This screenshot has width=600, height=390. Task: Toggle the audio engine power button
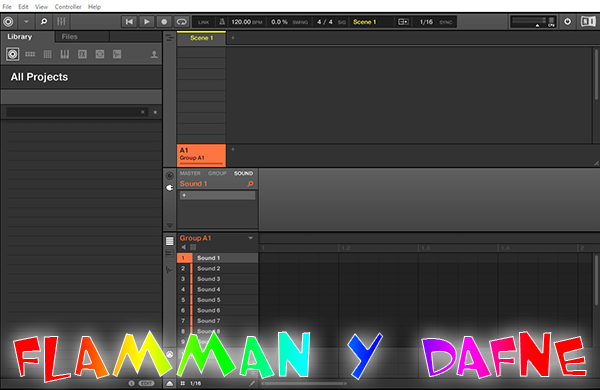(567, 22)
